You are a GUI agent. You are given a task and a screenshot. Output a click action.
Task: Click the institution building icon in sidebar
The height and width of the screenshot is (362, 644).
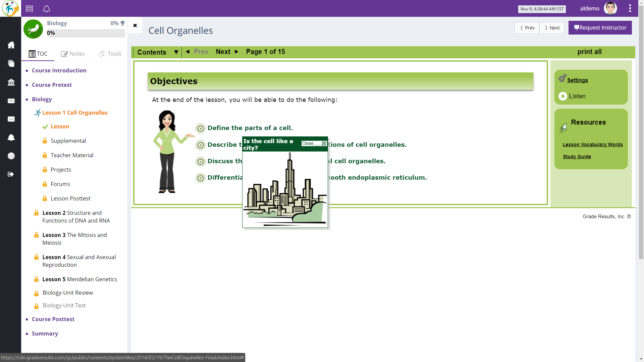(x=11, y=82)
